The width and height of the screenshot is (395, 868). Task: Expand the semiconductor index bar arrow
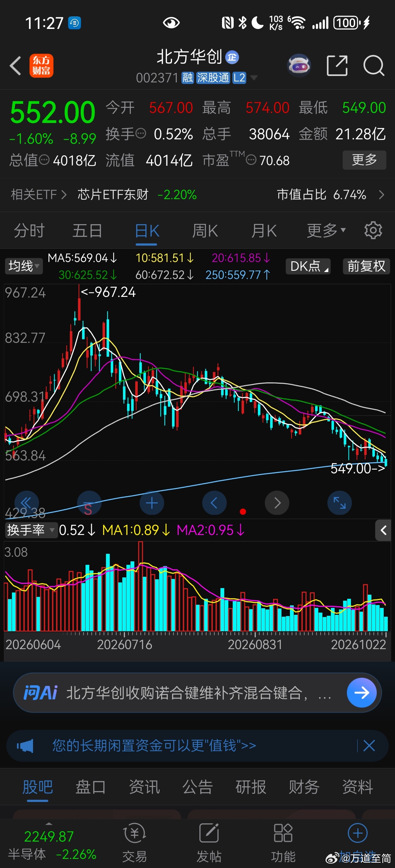click(49, 824)
